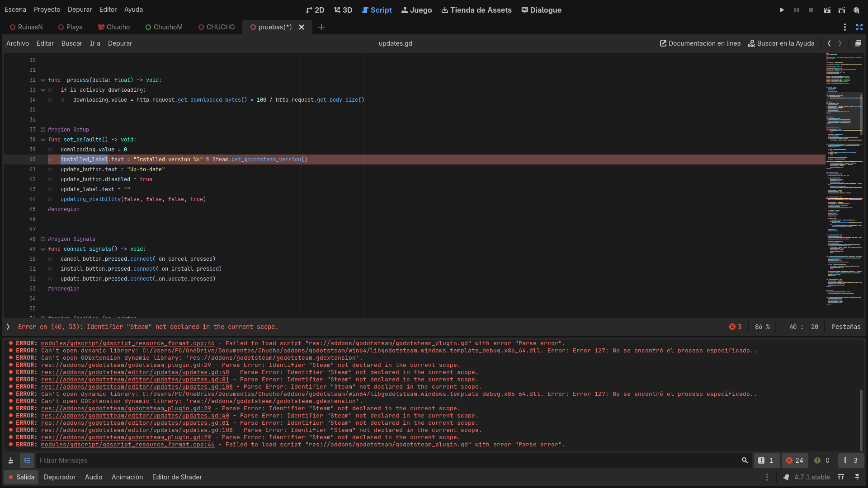Switch to the Juego workspace
The width and height of the screenshot is (868, 488).
(416, 10)
